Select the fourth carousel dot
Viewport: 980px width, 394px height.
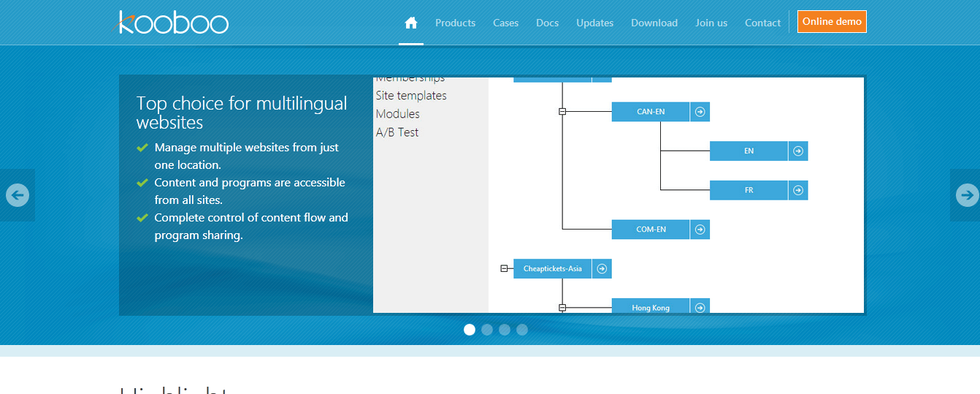tap(522, 330)
